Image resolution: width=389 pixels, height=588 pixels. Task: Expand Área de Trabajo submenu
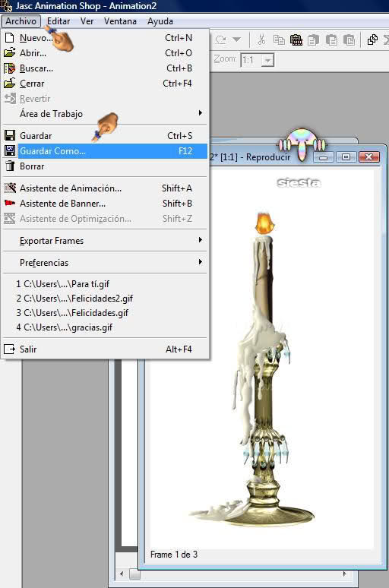(105, 114)
